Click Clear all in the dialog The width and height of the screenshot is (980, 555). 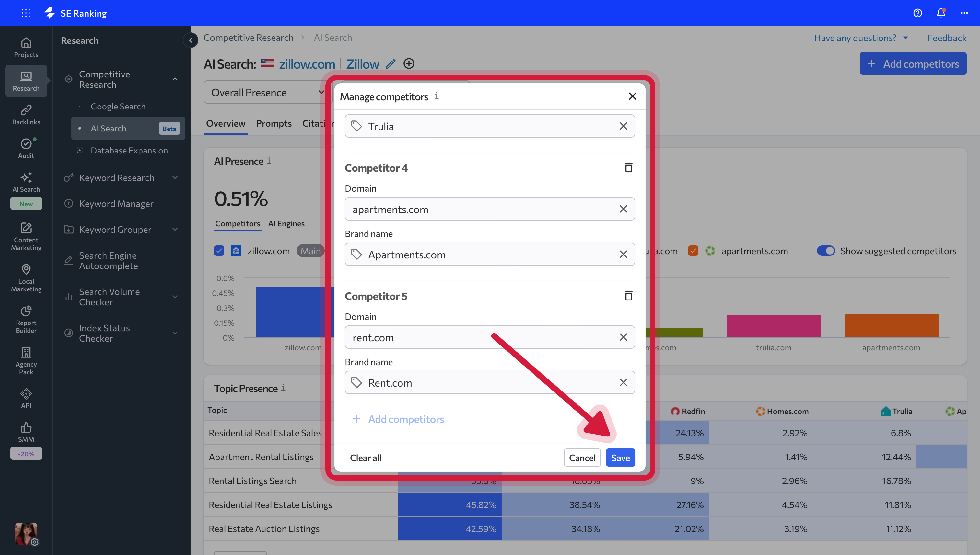[x=366, y=458]
